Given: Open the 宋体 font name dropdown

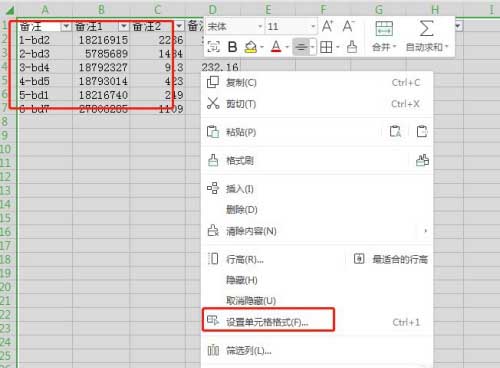Looking at the screenshot, I should [x=260, y=26].
